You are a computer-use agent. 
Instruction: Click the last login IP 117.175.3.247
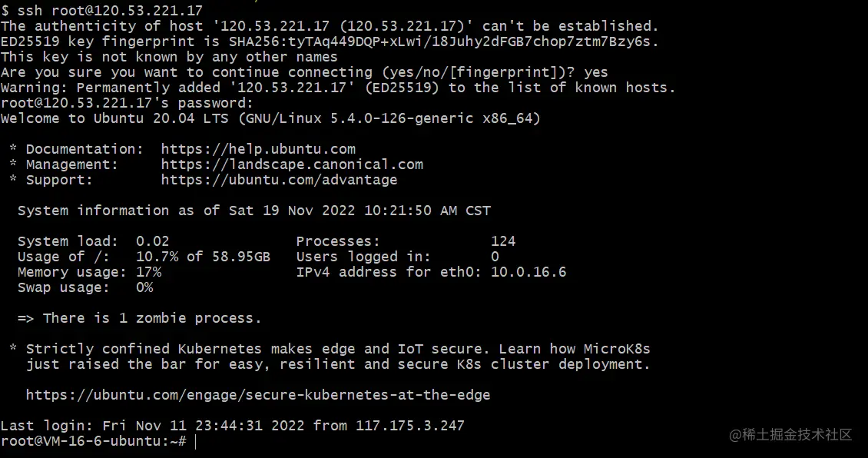(410, 426)
